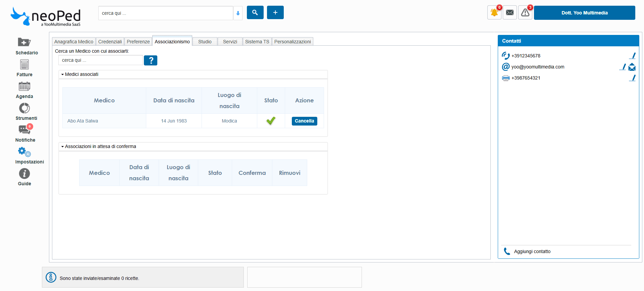Open the mail envelope icon
Viewport: 644px width, 291px height.
[510, 13]
